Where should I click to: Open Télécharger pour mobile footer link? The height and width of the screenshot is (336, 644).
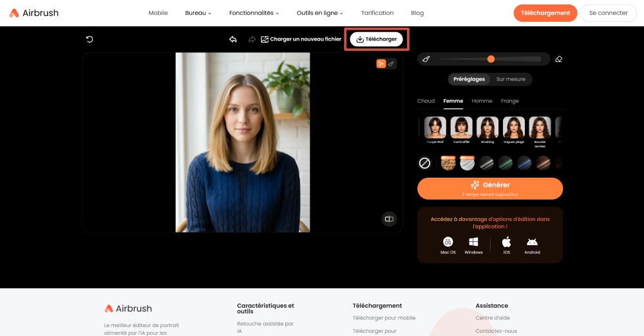(x=384, y=318)
